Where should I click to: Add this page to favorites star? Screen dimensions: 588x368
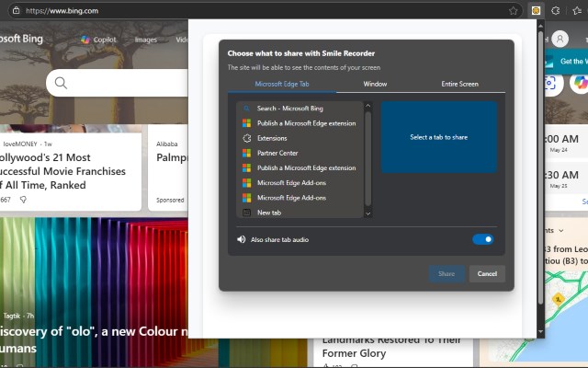click(513, 10)
